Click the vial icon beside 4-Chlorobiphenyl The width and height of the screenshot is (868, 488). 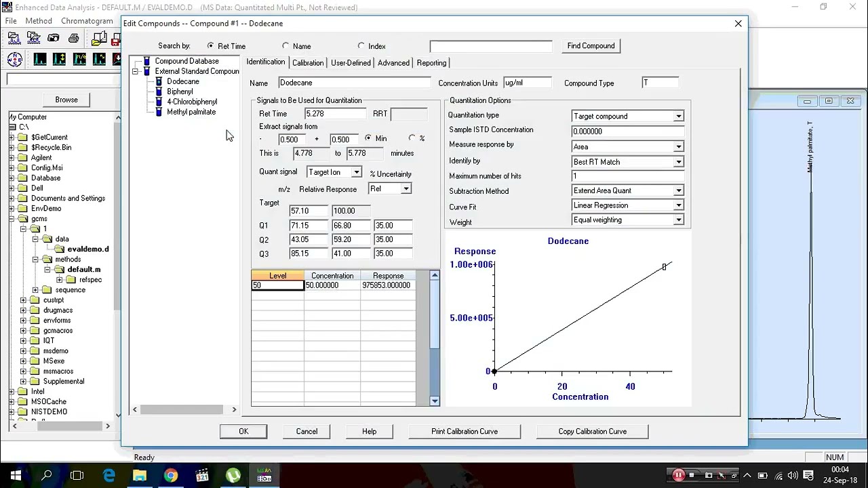[159, 102]
